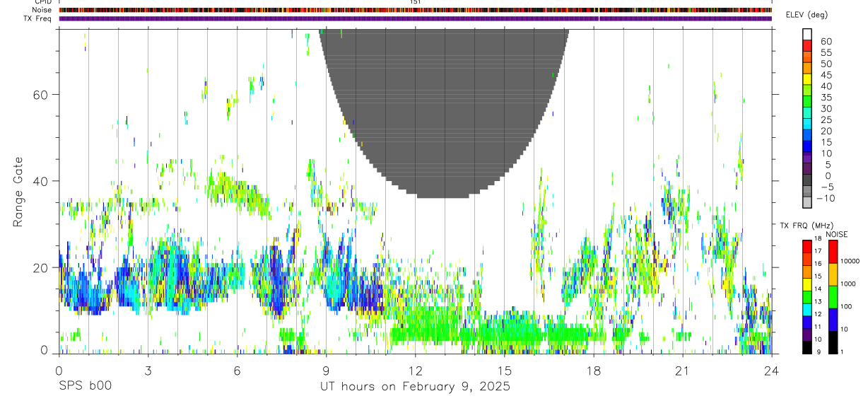Click the '30' value on ELEV colorbar

tap(826, 109)
